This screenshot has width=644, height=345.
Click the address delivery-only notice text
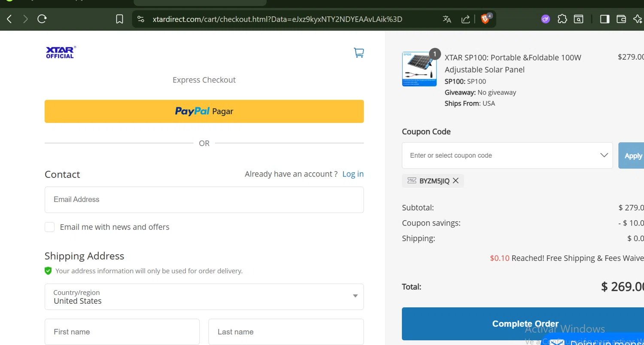pyautogui.click(x=149, y=271)
